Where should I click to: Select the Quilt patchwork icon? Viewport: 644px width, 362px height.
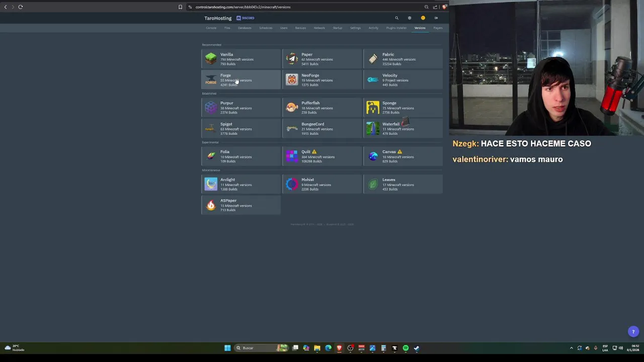pos(292,156)
